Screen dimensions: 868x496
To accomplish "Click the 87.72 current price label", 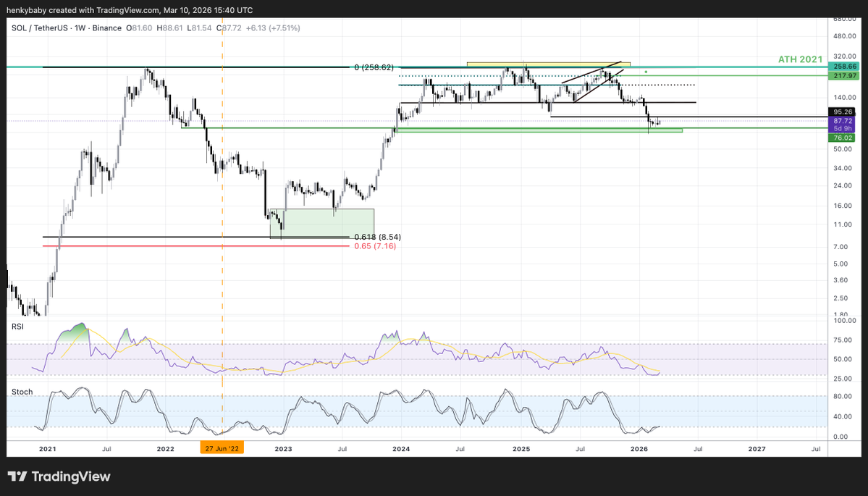I will click(842, 121).
